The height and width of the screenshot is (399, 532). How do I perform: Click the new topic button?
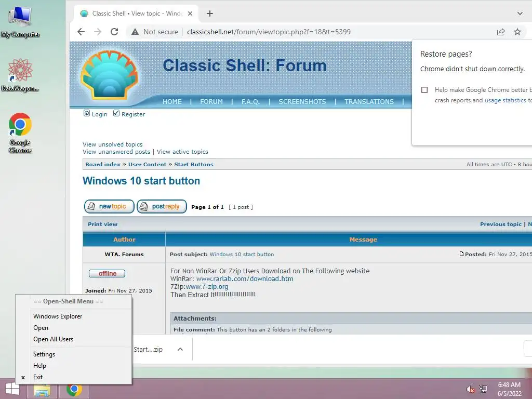[109, 207]
